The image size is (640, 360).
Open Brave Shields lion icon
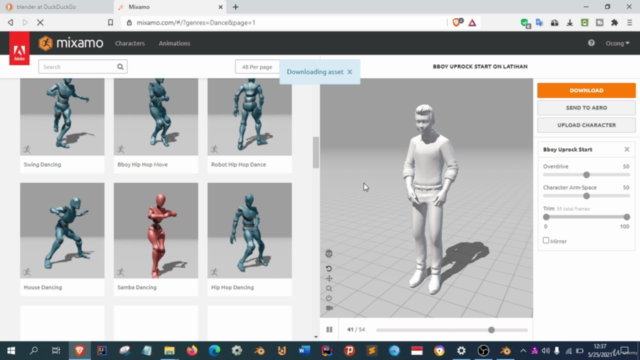[x=457, y=22]
